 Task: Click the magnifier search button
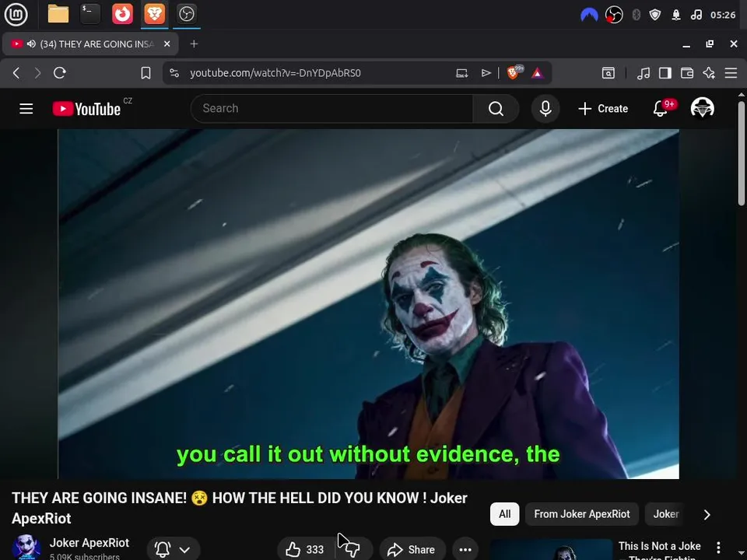click(496, 109)
